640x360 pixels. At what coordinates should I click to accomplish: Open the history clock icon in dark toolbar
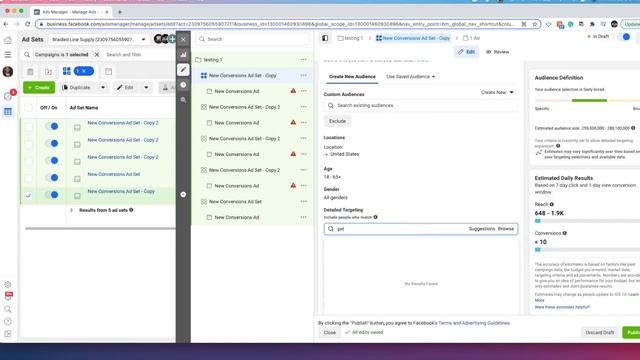[183, 85]
